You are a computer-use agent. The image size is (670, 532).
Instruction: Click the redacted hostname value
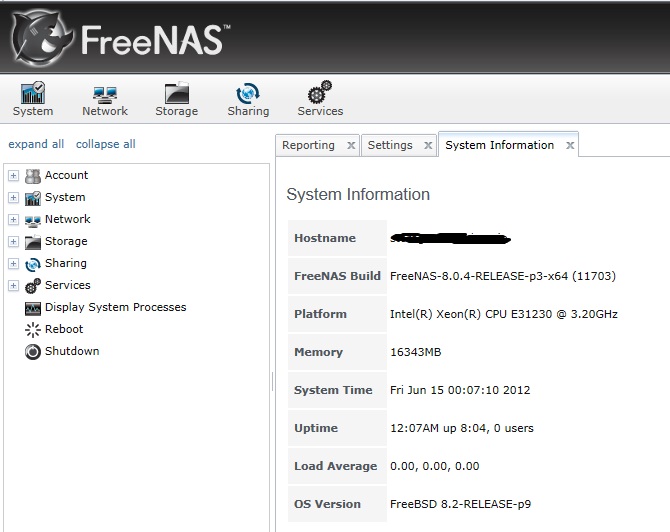[450, 238]
